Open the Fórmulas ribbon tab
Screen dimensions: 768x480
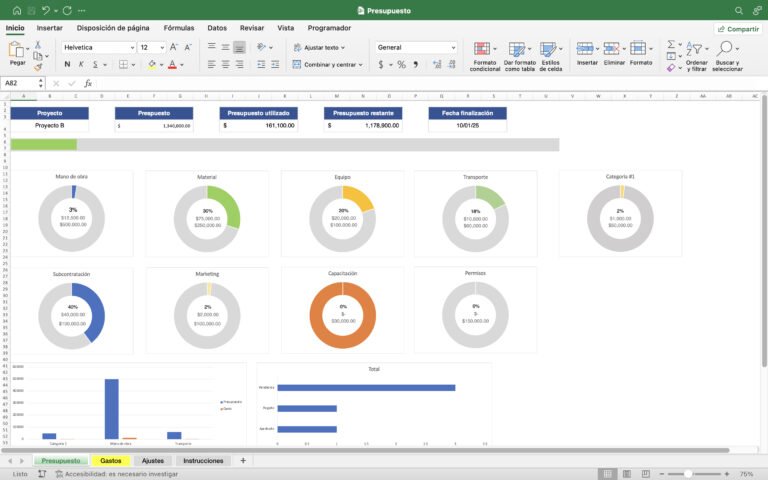click(x=179, y=28)
